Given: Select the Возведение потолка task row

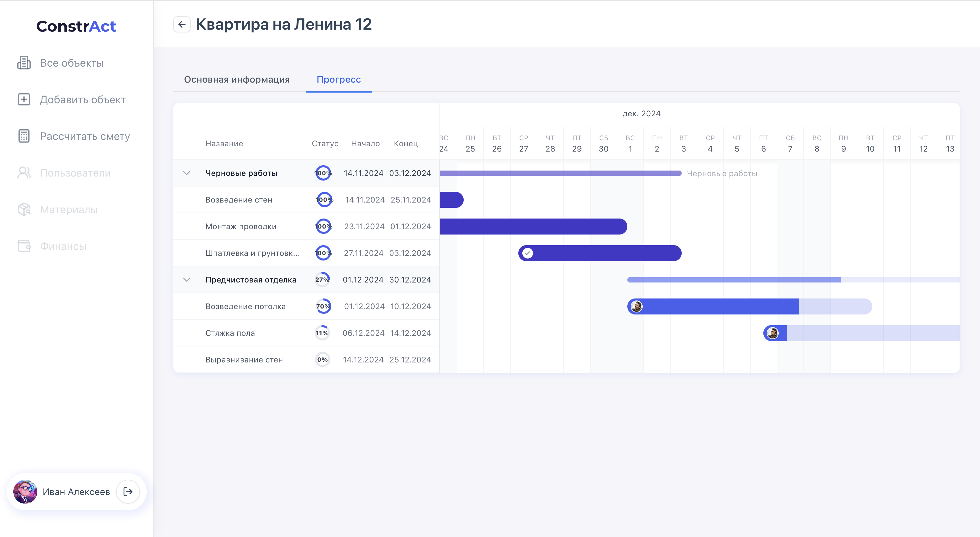Looking at the screenshot, I should coord(307,306).
